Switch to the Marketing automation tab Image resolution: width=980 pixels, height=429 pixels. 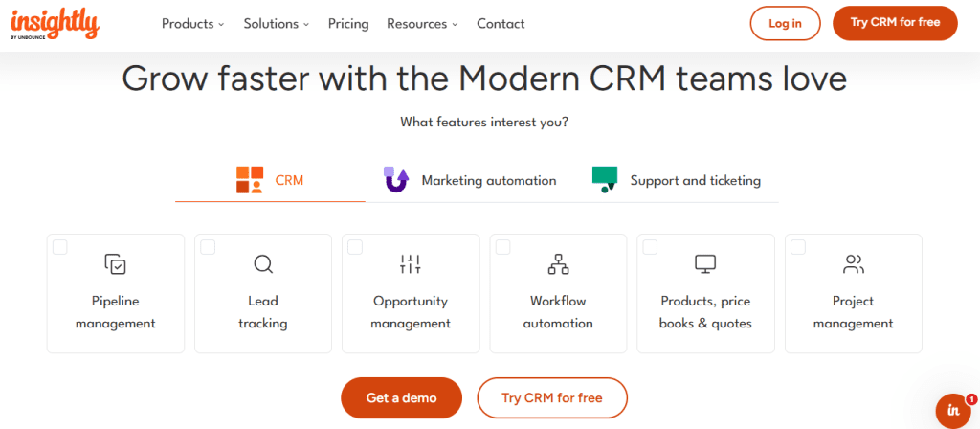[469, 181]
